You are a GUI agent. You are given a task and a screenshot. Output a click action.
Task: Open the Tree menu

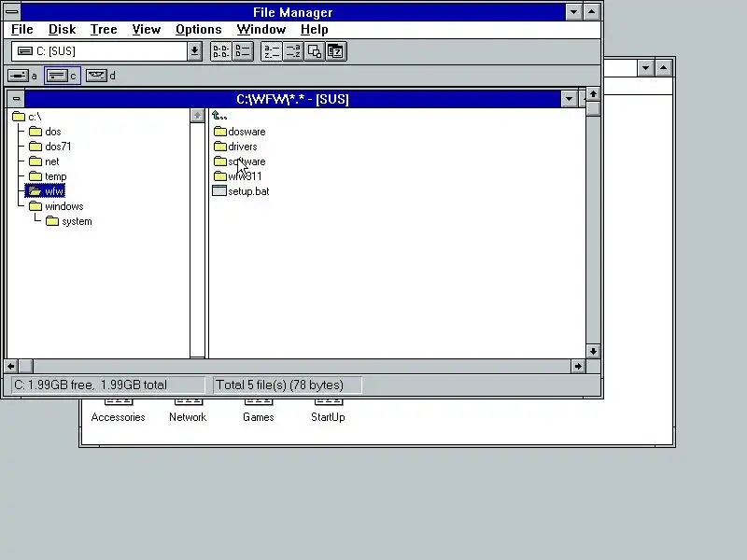coord(104,30)
